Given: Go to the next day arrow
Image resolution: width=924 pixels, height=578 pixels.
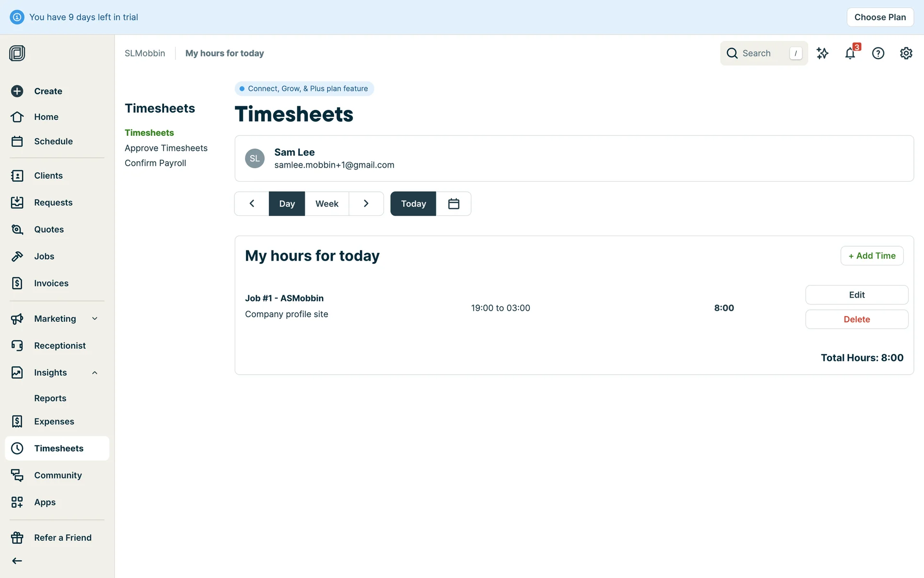Looking at the screenshot, I should click(366, 204).
